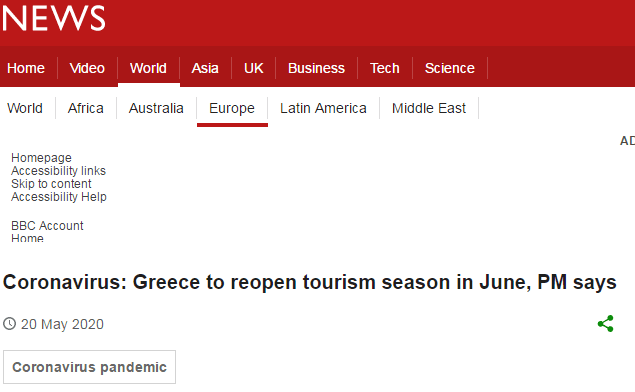Open the Europe sub-section
The height and width of the screenshot is (392, 635).
click(232, 108)
